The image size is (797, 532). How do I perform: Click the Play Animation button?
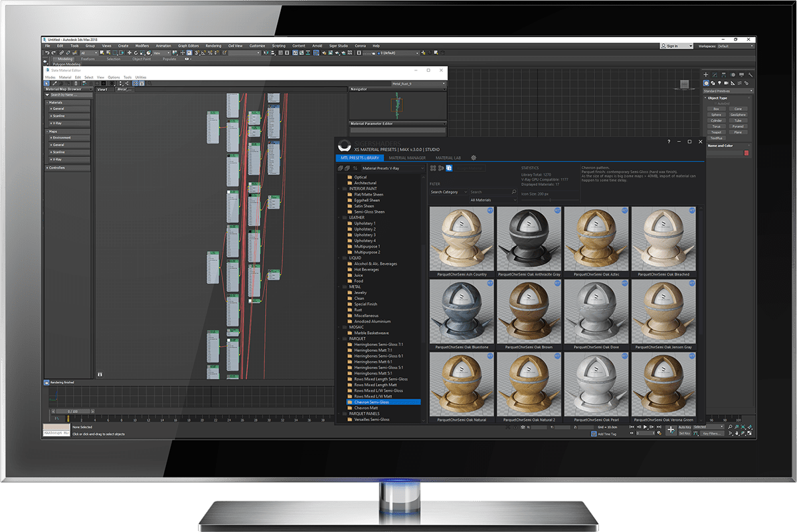coord(645,427)
